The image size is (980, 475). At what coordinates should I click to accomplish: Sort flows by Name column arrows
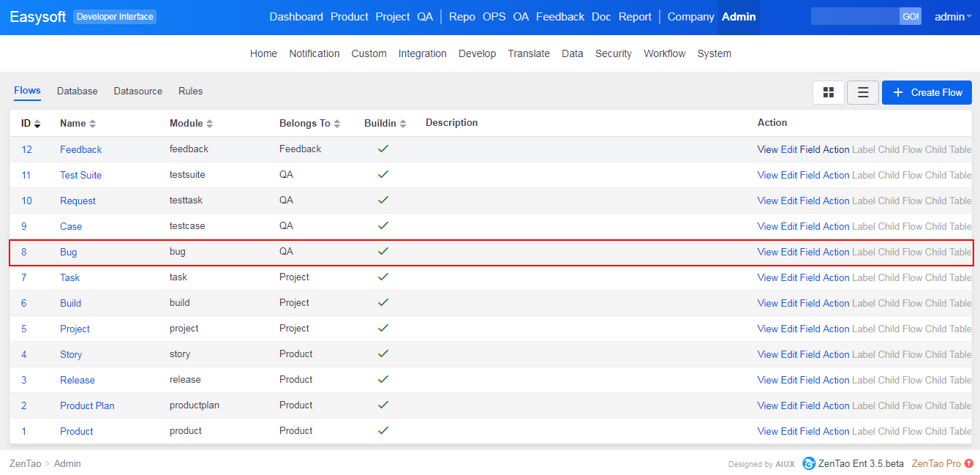click(x=92, y=124)
